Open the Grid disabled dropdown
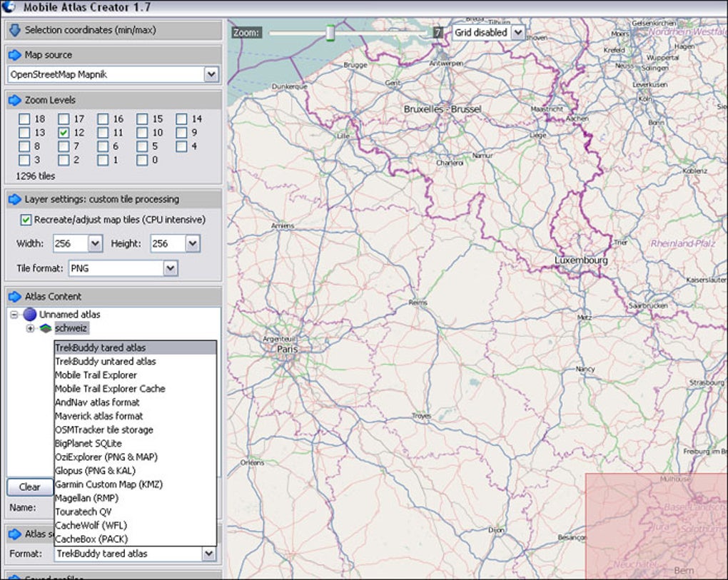The width and height of the screenshot is (728, 580). (517, 33)
